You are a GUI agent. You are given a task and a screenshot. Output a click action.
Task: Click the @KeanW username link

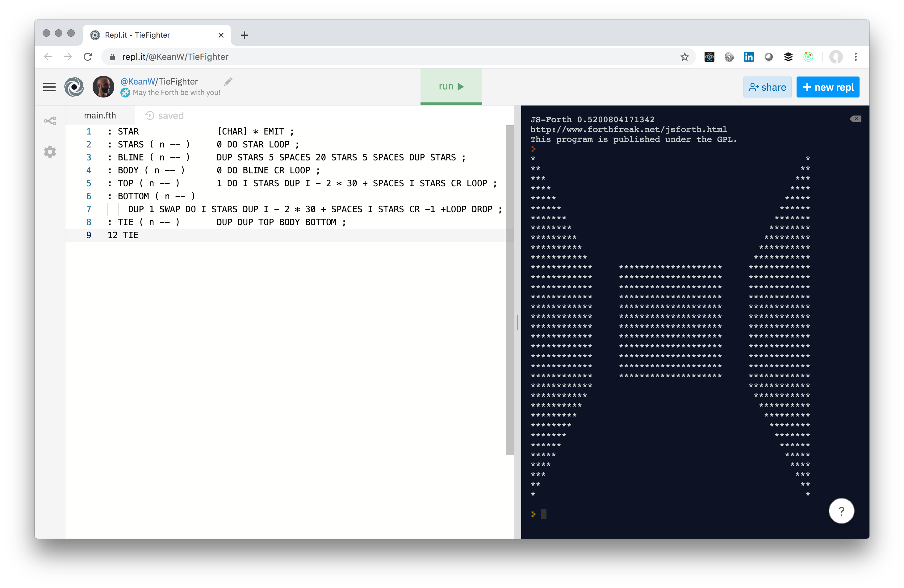(x=137, y=82)
